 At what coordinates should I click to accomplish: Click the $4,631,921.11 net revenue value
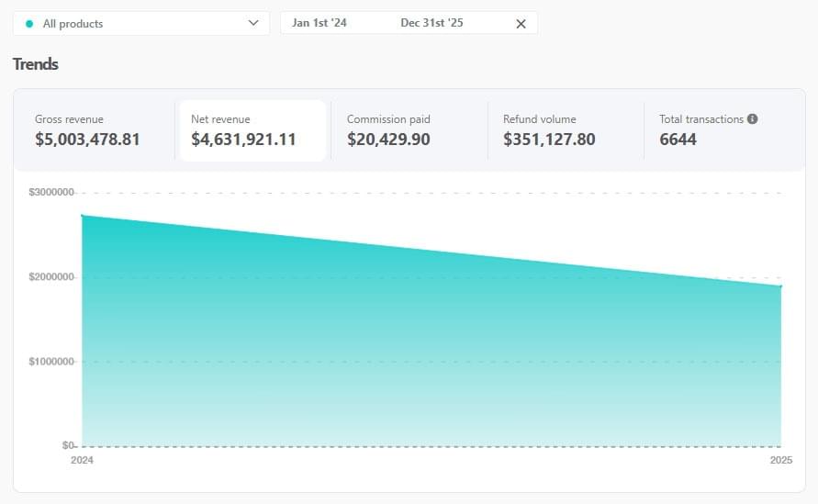point(243,140)
